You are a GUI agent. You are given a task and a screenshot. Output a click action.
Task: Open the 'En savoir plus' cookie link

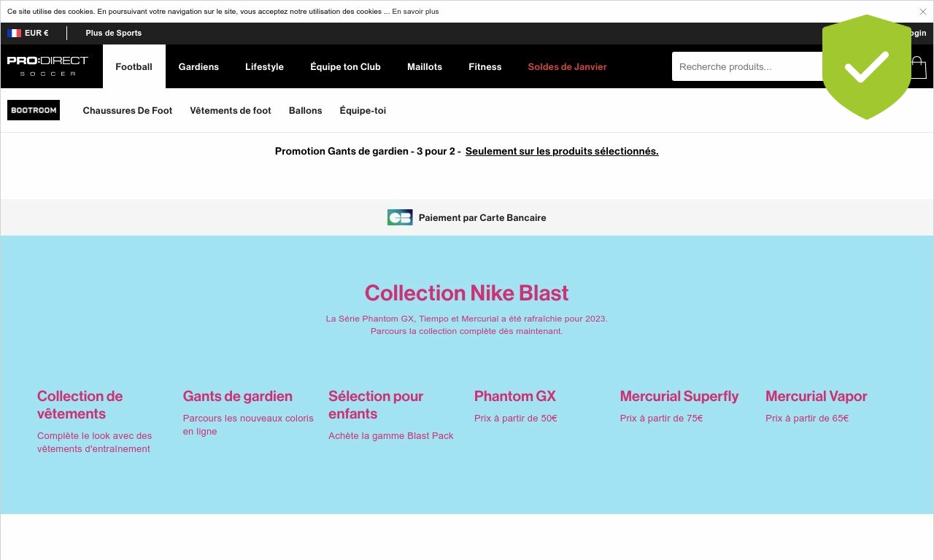click(x=415, y=12)
